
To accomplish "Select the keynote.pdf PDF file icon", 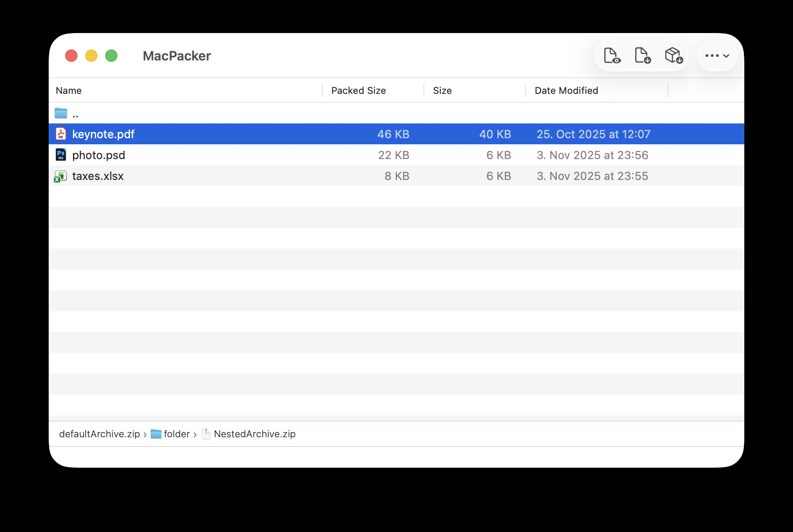I will pyautogui.click(x=61, y=134).
